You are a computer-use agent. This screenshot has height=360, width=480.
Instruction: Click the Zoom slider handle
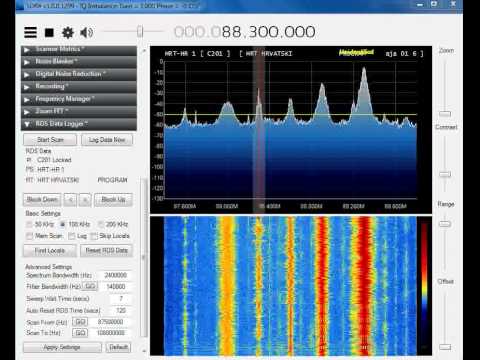[x=445, y=114]
